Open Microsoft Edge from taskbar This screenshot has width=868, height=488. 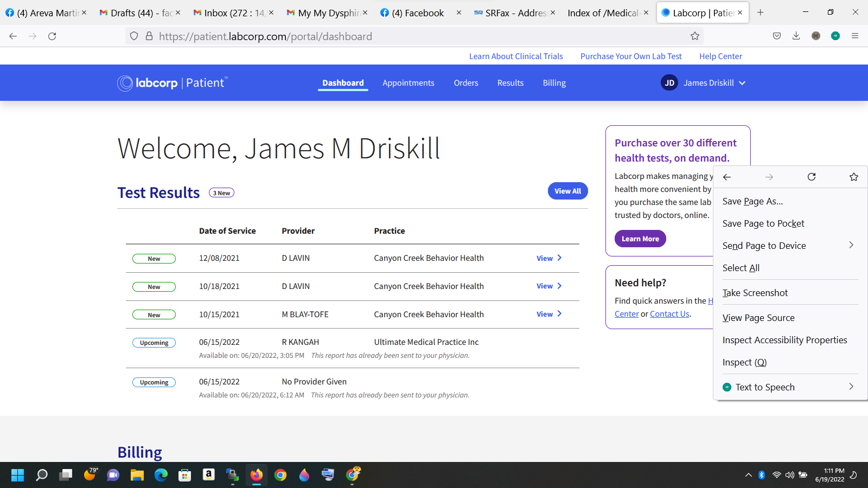click(x=161, y=475)
